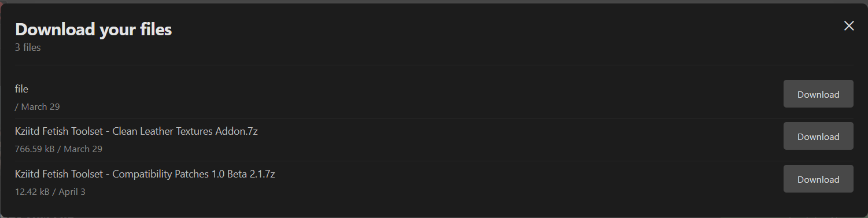Viewport: 868px width, 218px height.
Task: Download the Compatibility Patches 1.0 Beta archive
Action: point(818,179)
